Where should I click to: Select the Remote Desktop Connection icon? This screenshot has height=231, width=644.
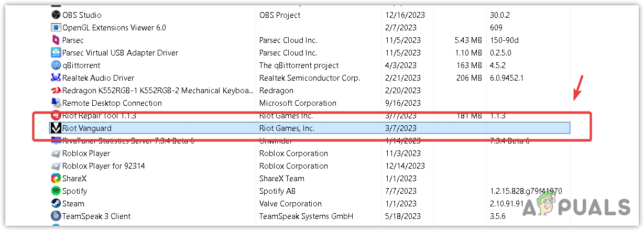56,103
